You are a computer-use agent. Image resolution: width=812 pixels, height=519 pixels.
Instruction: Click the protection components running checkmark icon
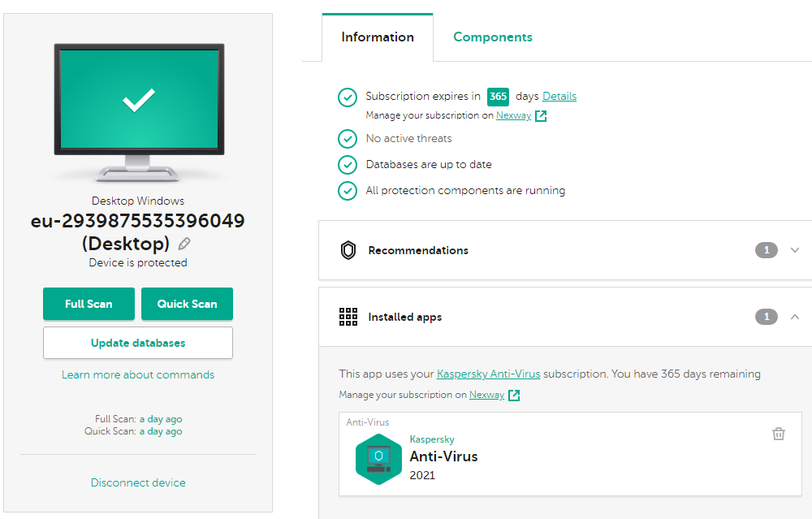pyautogui.click(x=348, y=191)
